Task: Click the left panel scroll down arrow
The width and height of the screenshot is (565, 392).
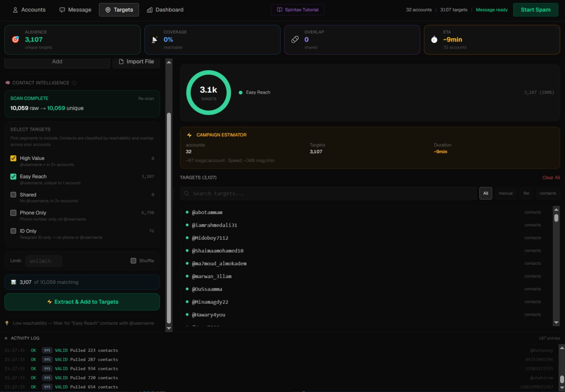Action: click(x=169, y=328)
